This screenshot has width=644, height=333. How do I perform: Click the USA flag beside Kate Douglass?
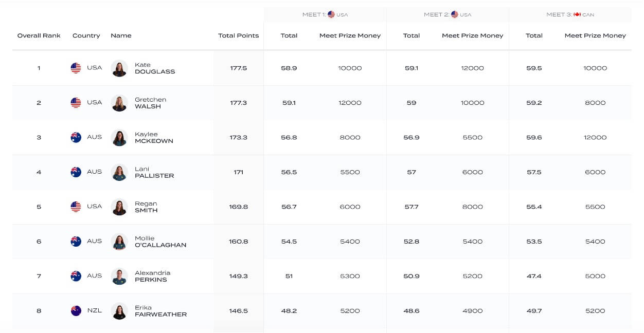76,68
